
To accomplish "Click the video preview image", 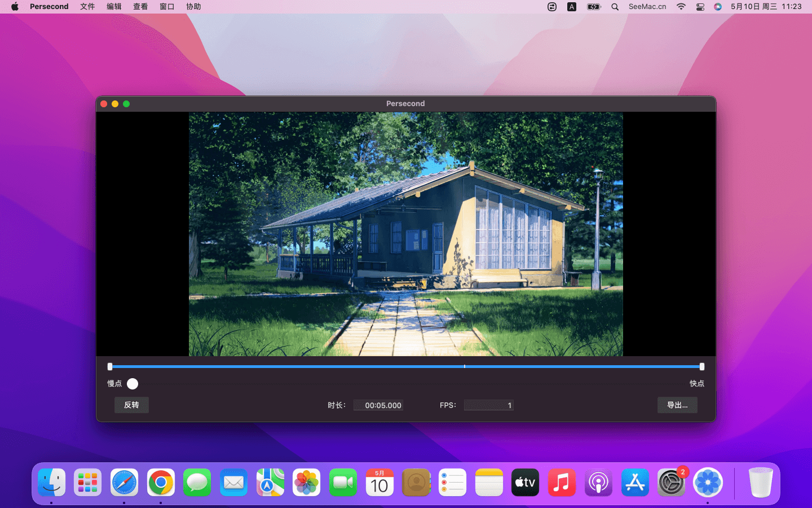I will click(405, 234).
